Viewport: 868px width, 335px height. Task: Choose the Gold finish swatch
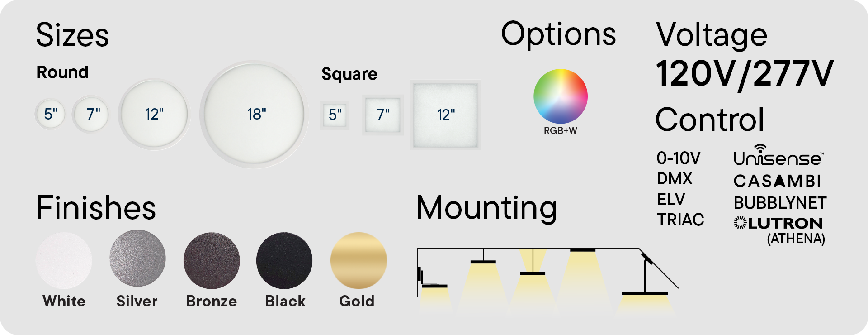point(359,261)
